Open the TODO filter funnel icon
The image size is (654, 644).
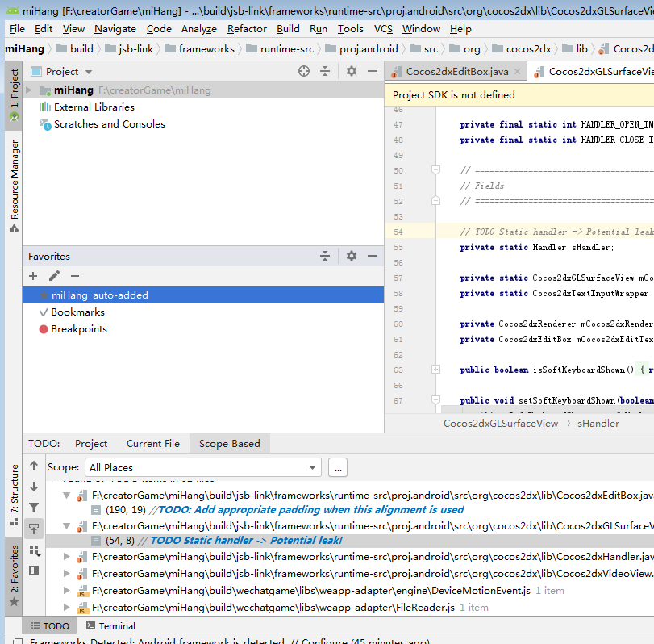coord(34,508)
